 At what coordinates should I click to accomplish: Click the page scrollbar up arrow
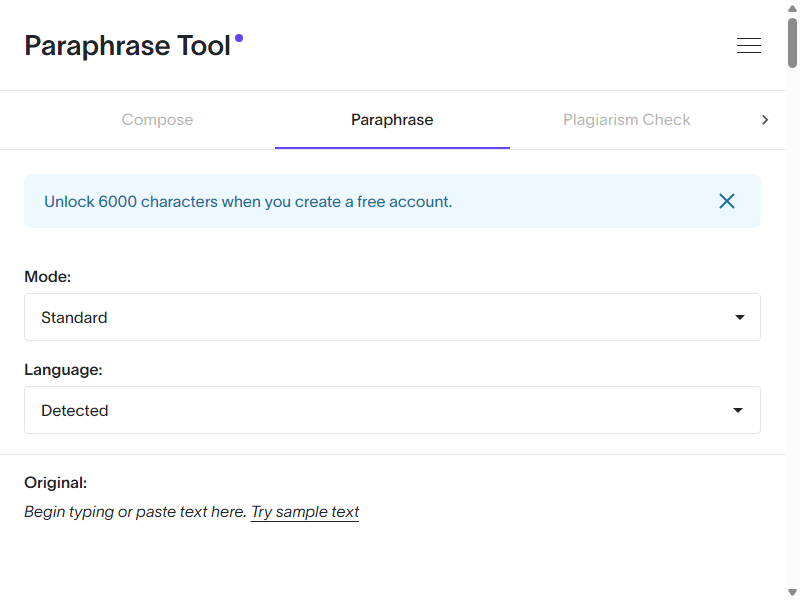(x=792, y=8)
